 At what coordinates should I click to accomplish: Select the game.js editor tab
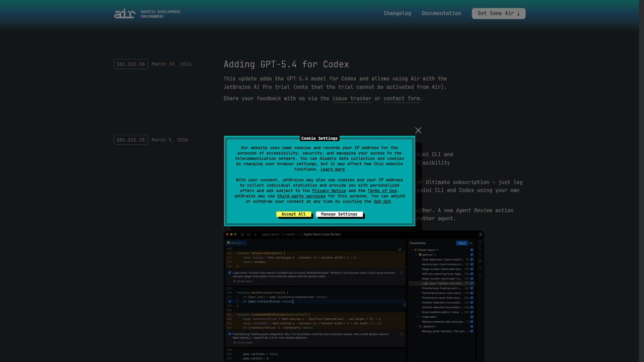pos(236,243)
